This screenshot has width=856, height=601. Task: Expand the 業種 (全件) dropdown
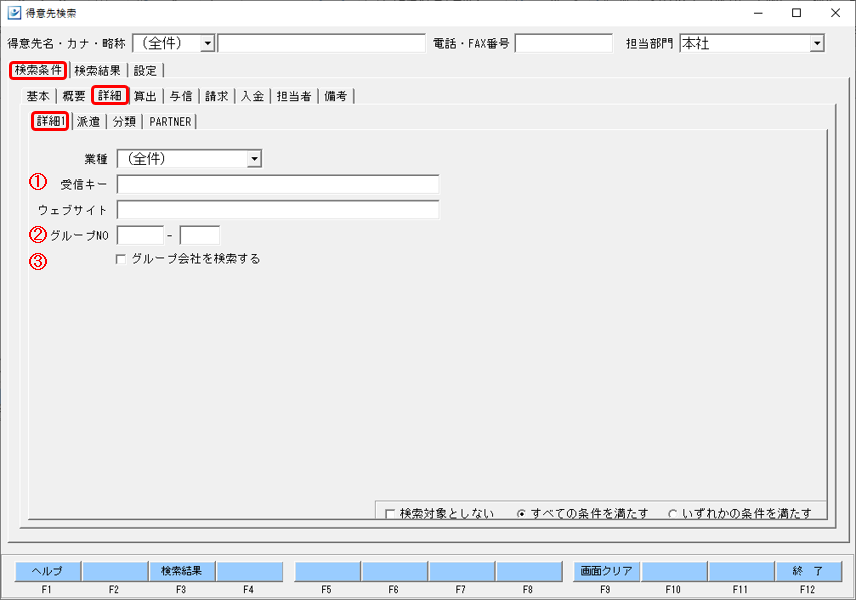[254, 159]
